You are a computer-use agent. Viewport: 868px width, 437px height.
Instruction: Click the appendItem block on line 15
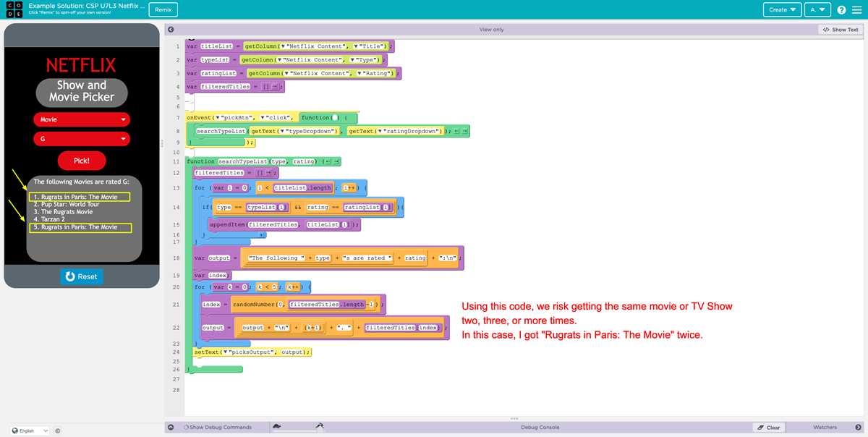284,225
